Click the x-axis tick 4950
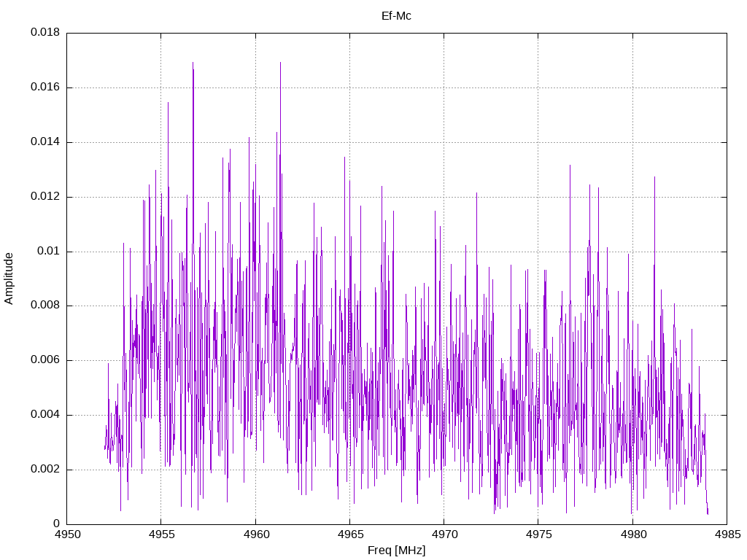 tap(67, 534)
